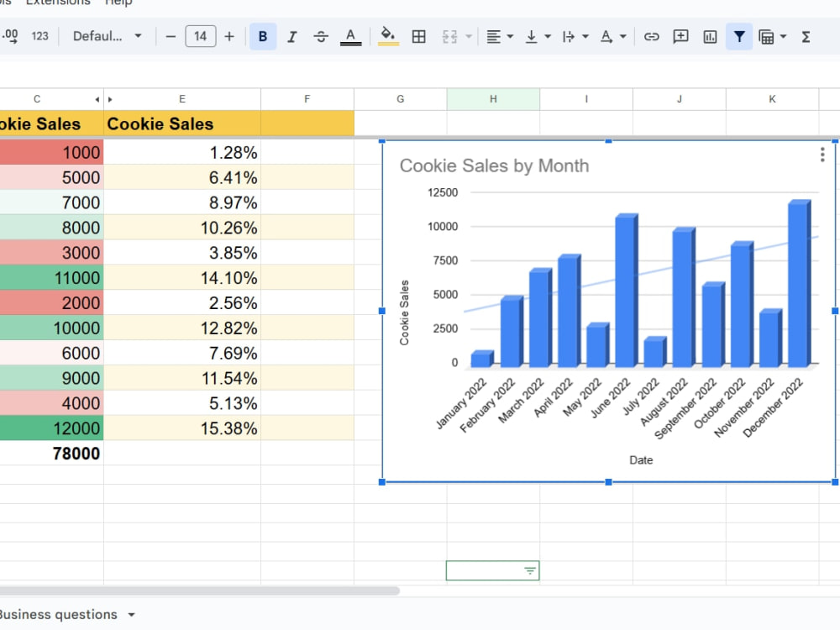Select column E header
Screen dimensions: 840x630
click(x=182, y=99)
